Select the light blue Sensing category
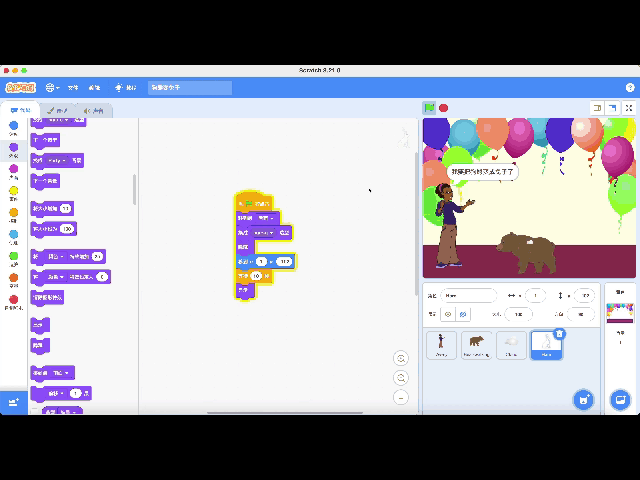This screenshot has height=480, width=640. click(13, 237)
